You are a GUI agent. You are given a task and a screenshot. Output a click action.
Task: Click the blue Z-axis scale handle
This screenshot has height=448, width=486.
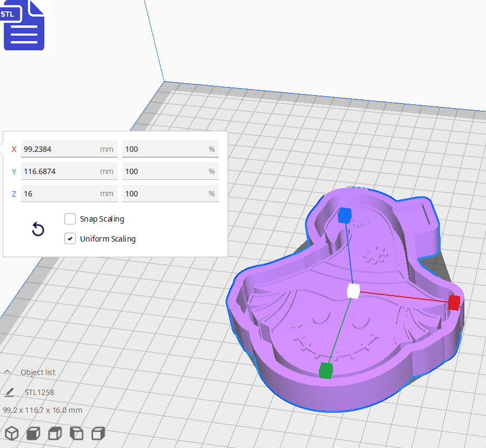(345, 215)
